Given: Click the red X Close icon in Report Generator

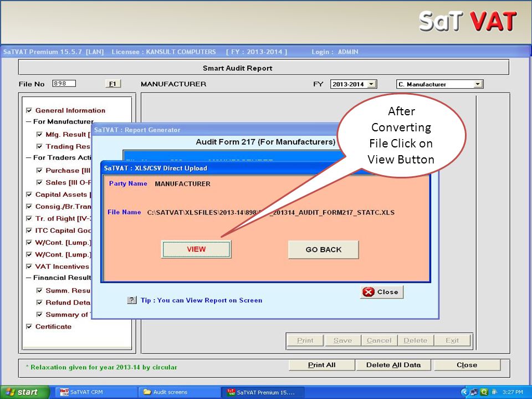Looking at the screenshot, I should [x=368, y=292].
